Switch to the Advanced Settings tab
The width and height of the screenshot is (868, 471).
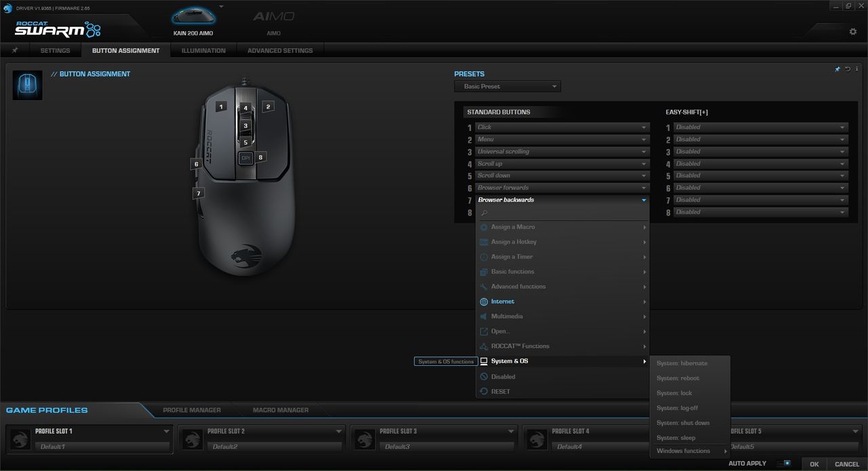coord(280,50)
